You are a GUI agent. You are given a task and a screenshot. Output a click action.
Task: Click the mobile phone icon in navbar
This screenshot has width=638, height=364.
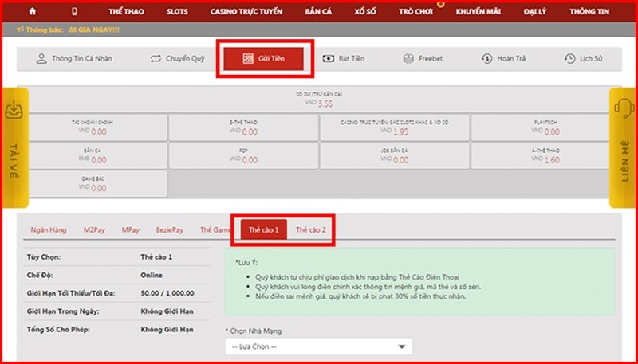tap(75, 12)
